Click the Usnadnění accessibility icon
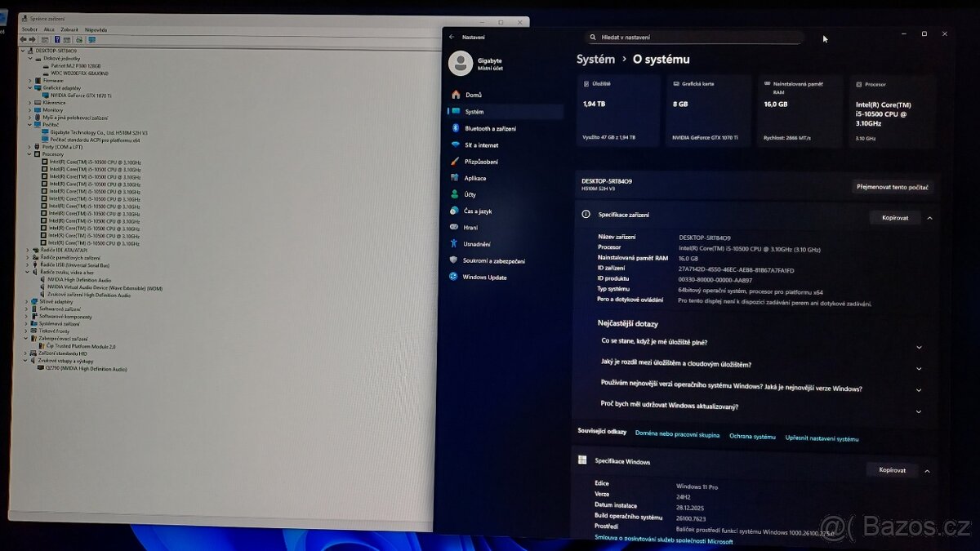Screen dimensions: 980x551 tap(454, 243)
